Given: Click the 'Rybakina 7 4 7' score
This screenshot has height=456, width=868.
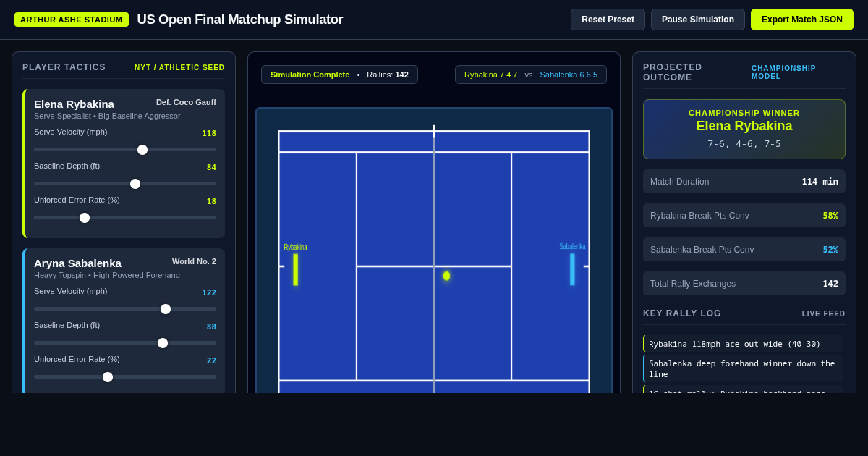Looking at the screenshot, I should coord(490,75).
